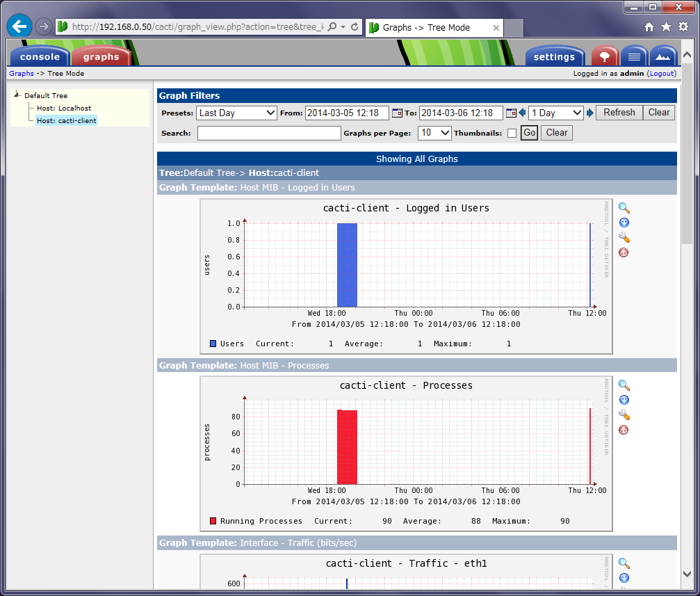The image size is (700, 596).
Task: Open the graphs tab
Action: [x=101, y=57]
